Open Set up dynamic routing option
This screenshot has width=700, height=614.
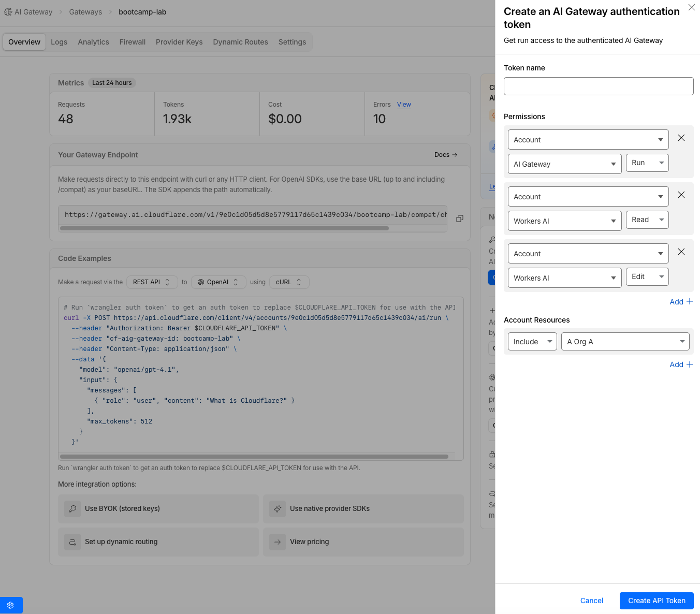click(x=158, y=542)
